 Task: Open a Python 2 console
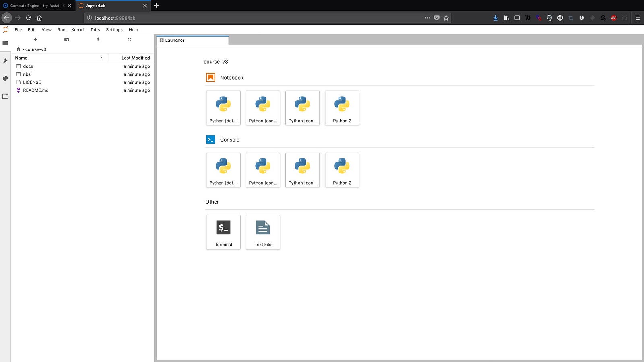tap(342, 170)
